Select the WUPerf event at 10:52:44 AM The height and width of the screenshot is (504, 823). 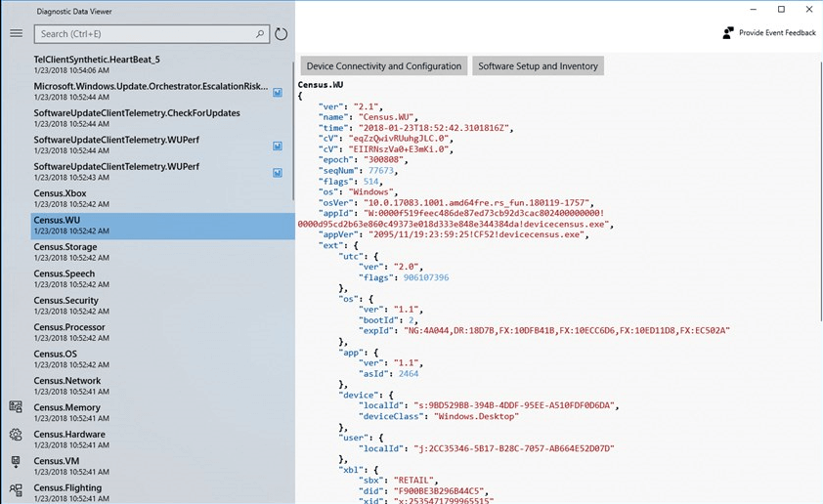162,145
